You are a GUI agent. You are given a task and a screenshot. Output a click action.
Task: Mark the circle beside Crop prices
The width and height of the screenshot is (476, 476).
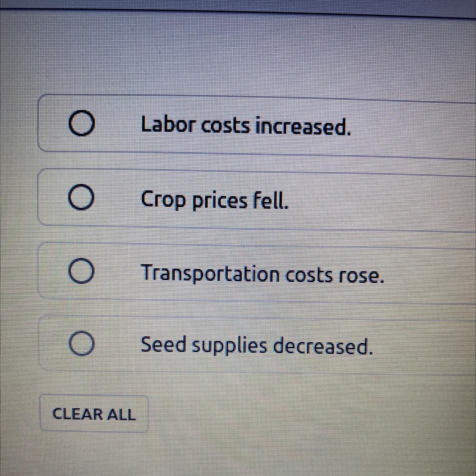click(81, 199)
